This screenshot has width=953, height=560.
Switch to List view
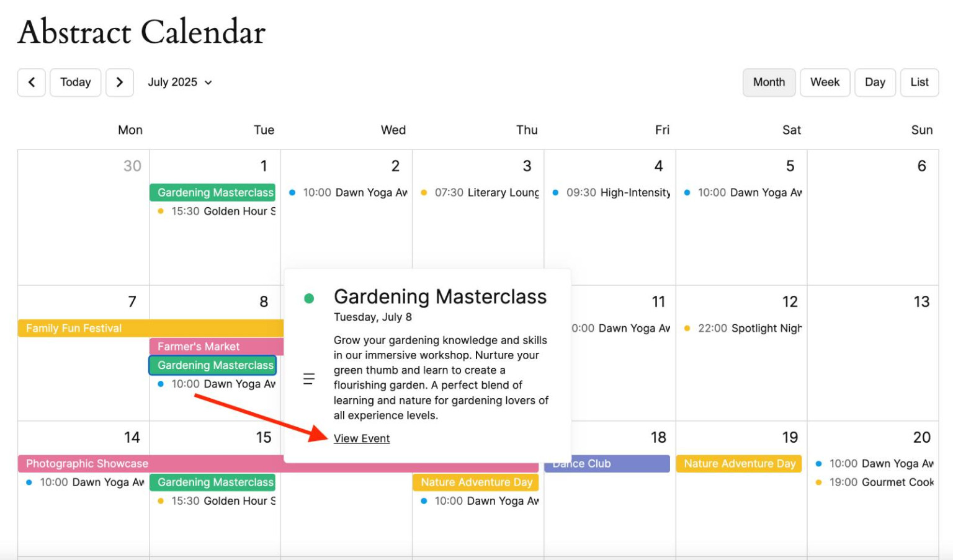pos(919,82)
